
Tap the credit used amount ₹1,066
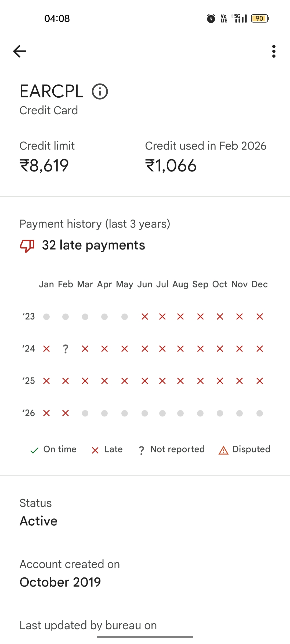171,166
